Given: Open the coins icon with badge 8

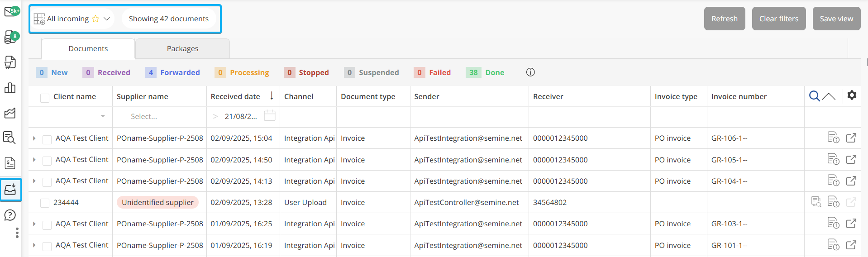Looking at the screenshot, I should (x=11, y=37).
